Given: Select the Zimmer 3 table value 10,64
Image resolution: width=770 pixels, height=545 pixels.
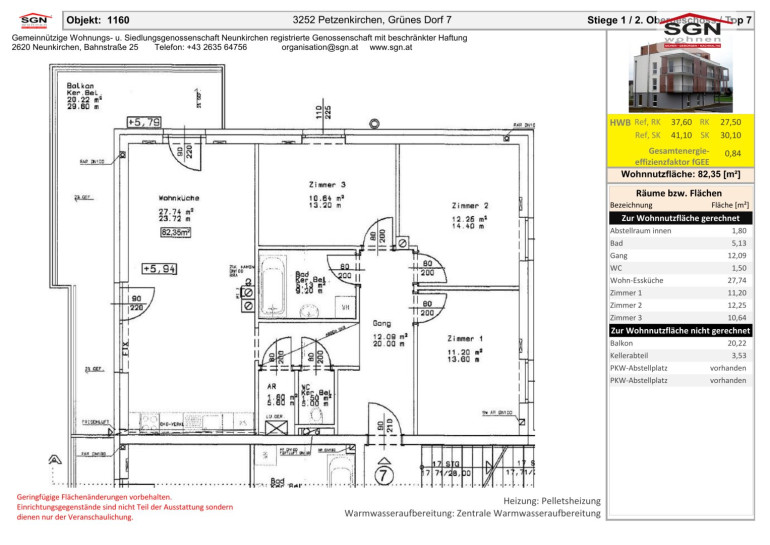Looking at the screenshot, I should 737,318.
